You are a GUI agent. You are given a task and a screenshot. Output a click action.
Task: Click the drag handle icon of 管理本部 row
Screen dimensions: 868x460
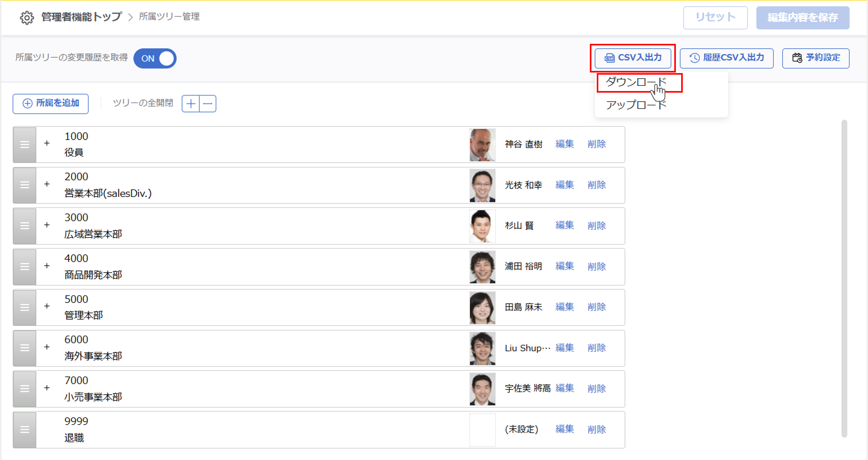(25, 307)
